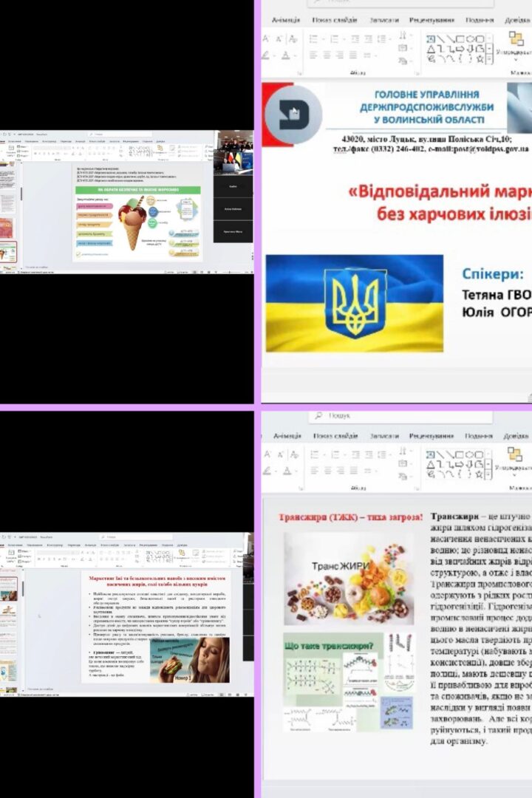
Task: Apply bulleted list in ribbon above the Спікери slide
Action: [313, 38]
